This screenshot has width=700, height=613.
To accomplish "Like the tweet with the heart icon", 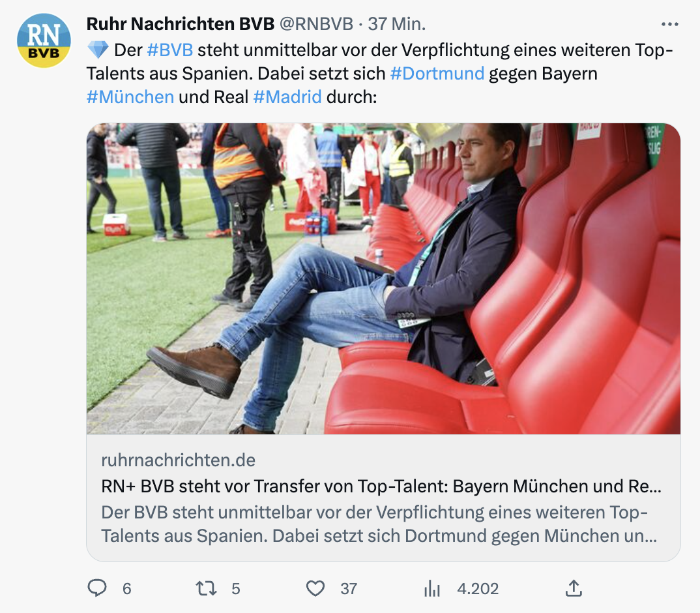I will click(x=315, y=588).
